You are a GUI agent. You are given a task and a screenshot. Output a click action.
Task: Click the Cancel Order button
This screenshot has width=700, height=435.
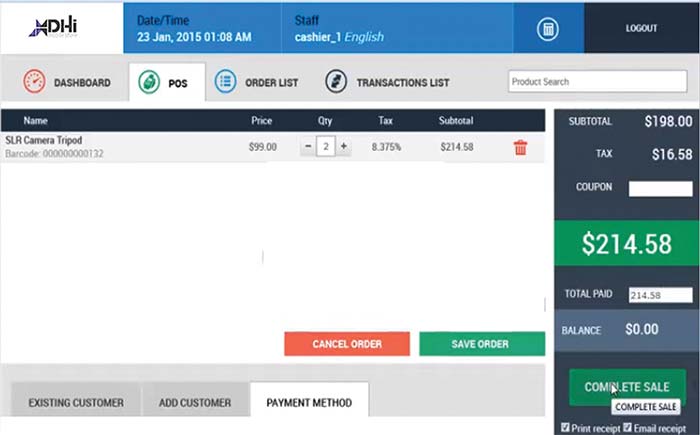tap(347, 344)
